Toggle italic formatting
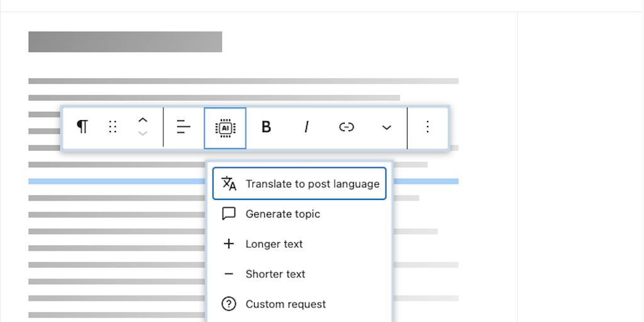Screen dimensions: 644x322 pos(306,127)
